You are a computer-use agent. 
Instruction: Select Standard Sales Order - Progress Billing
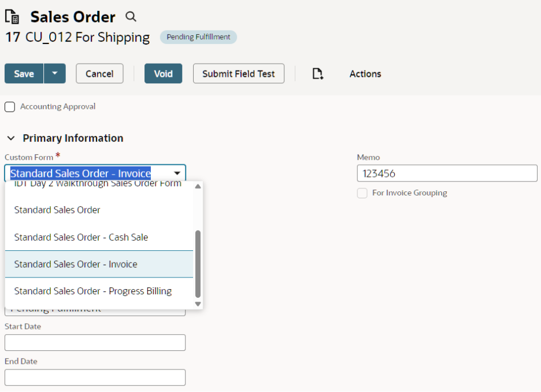(99, 291)
